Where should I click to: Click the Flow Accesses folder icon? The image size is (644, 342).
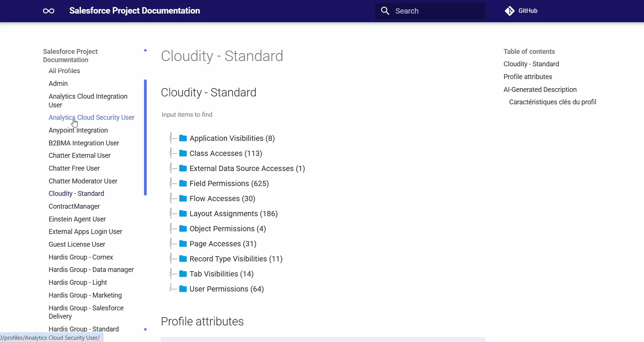(x=183, y=198)
